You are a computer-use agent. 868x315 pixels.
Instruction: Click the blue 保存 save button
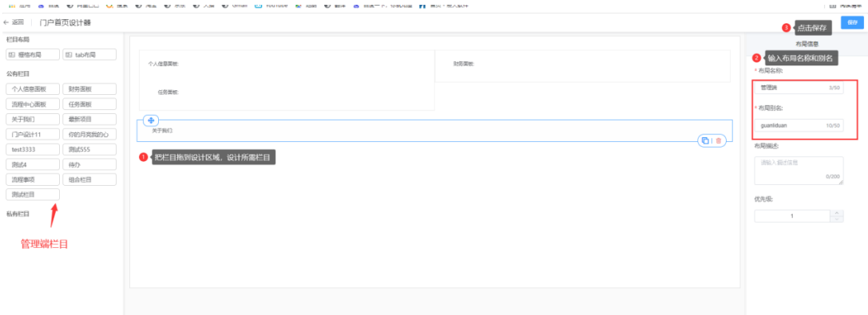coord(852,22)
